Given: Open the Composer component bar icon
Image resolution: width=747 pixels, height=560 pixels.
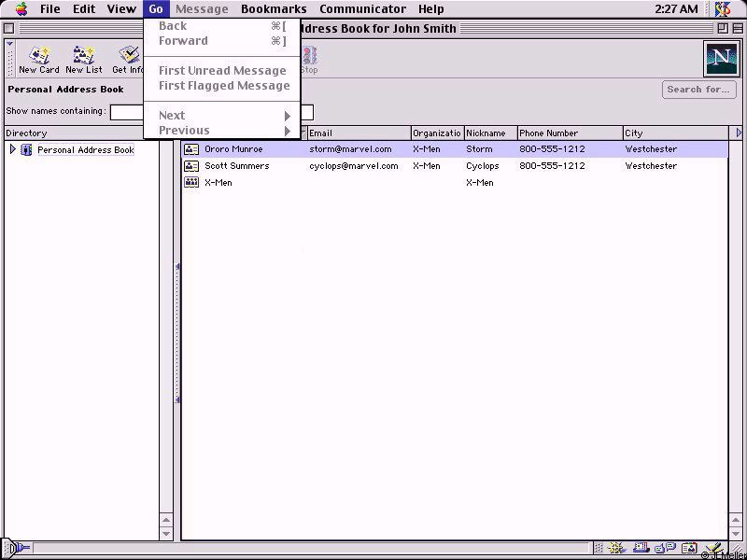Looking at the screenshot, I should point(712,549).
